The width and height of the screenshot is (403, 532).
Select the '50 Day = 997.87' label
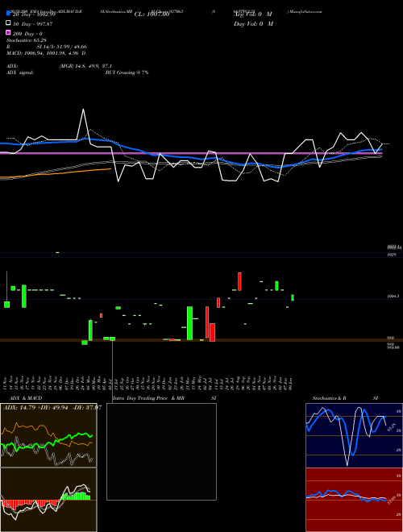(x=32, y=24)
